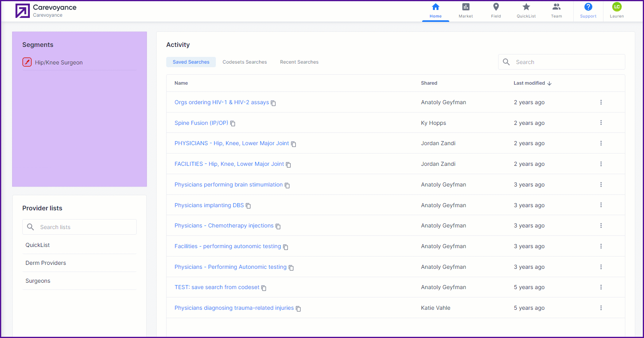The image size is (644, 338).
Task: Open Orgs ordering HIV-1 & HIV-2 assays search
Action: 222,102
